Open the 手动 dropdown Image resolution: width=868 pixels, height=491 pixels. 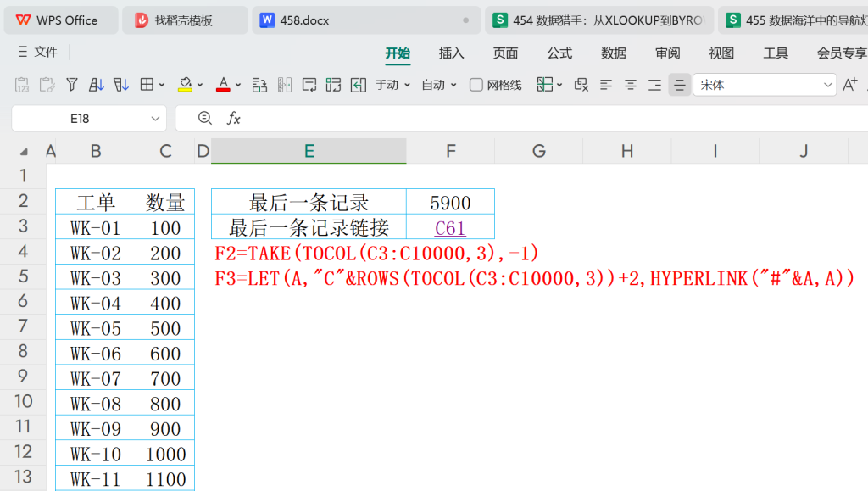392,85
